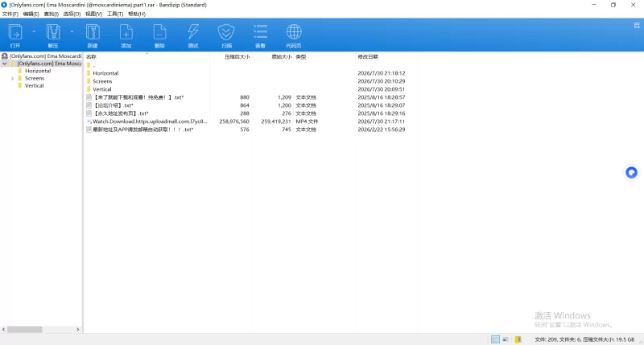The width and height of the screenshot is (644, 345).
Task: Click the text file icon of 【论坛介绍】.txt
Action: (x=89, y=105)
